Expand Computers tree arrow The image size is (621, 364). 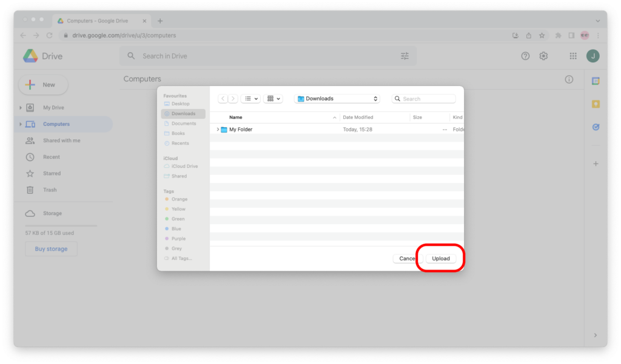tap(21, 124)
